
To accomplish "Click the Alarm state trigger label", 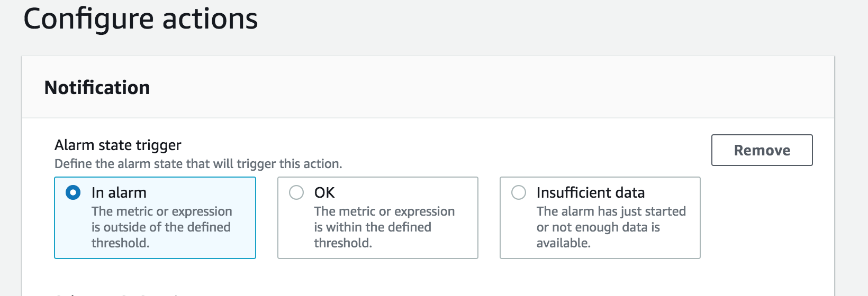I will (118, 145).
